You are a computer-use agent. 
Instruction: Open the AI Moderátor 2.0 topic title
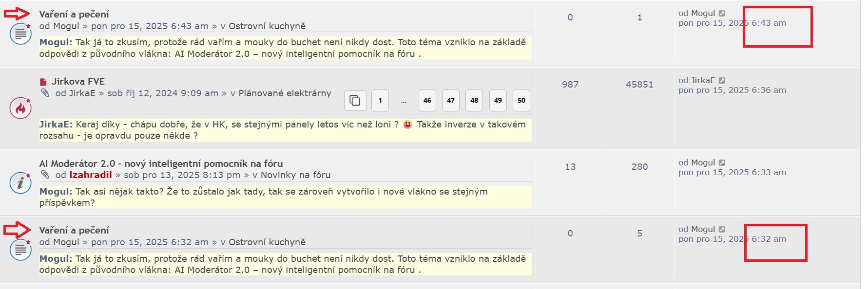pos(161,163)
